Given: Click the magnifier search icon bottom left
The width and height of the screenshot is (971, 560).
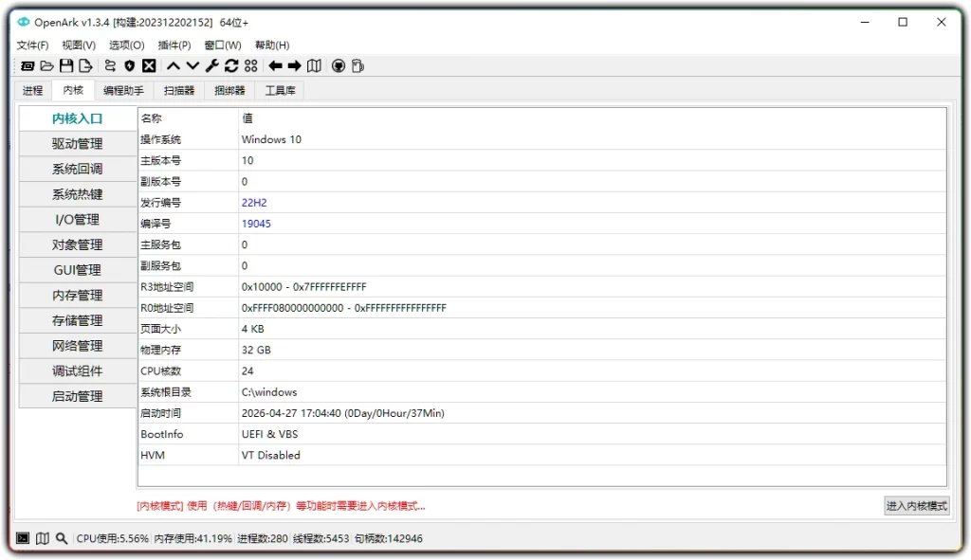Looking at the screenshot, I should pyautogui.click(x=61, y=537).
